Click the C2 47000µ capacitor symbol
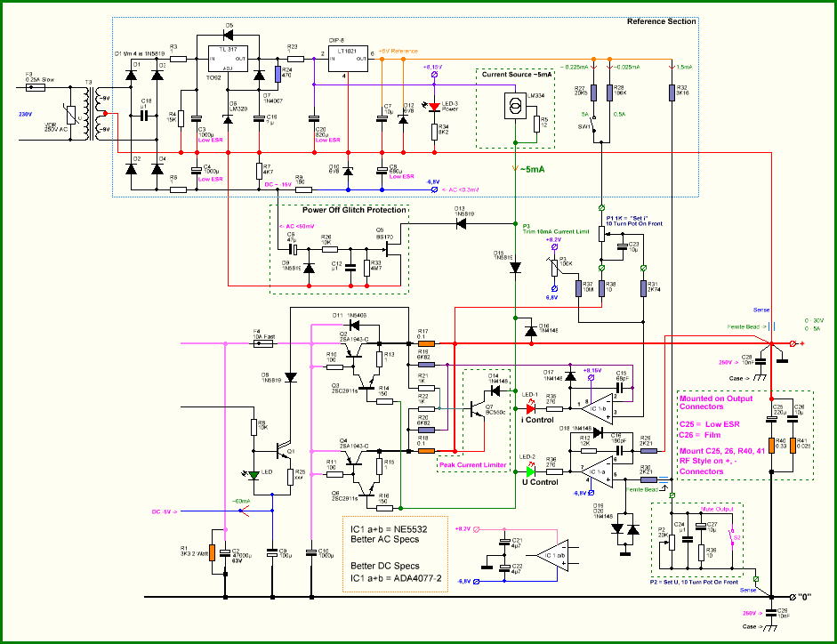The image size is (837, 644). pos(225,552)
